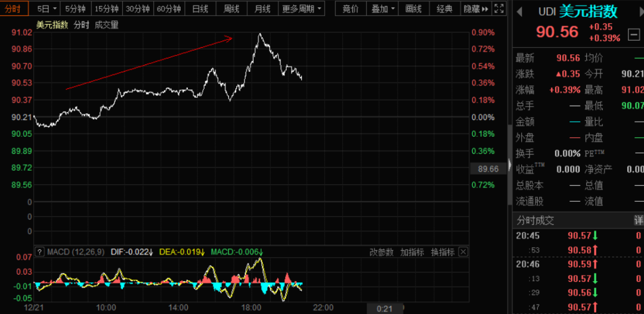Click 加指标 to add an indicator
The image size is (644, 314).
[x=411, y=252]
